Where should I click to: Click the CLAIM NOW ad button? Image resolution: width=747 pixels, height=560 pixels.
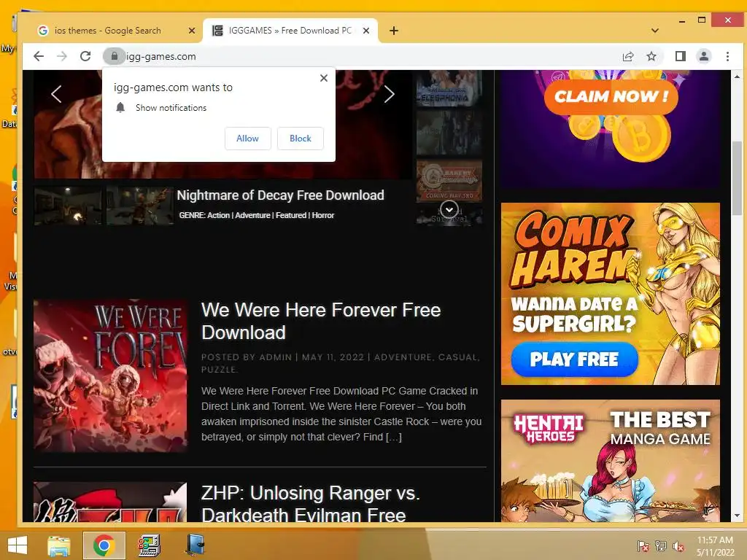611,97
